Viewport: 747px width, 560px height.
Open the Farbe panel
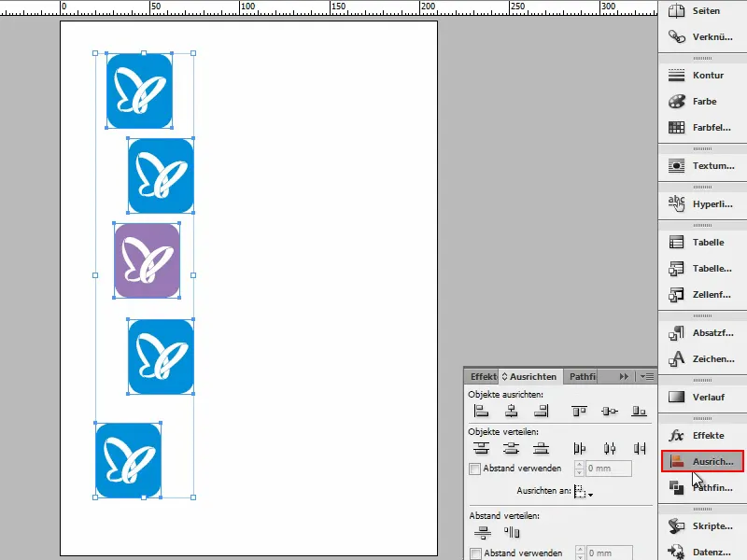pyautogui.click(x=702, y=101)
